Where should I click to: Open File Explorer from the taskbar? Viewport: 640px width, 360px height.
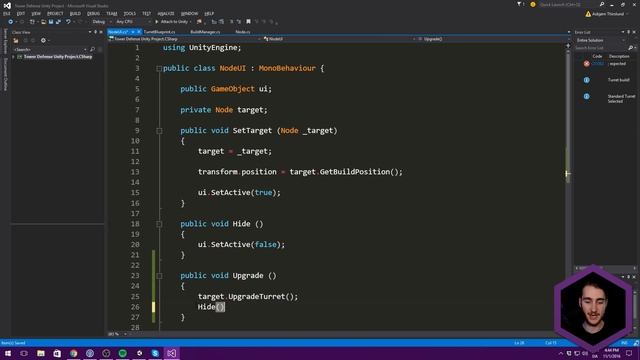click(40, 353)
